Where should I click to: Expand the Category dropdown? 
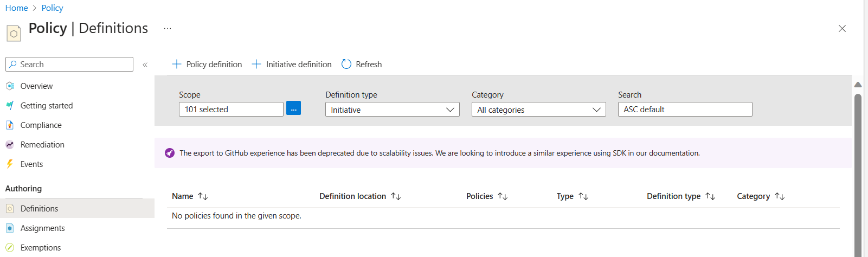click(x=538, y=110)
